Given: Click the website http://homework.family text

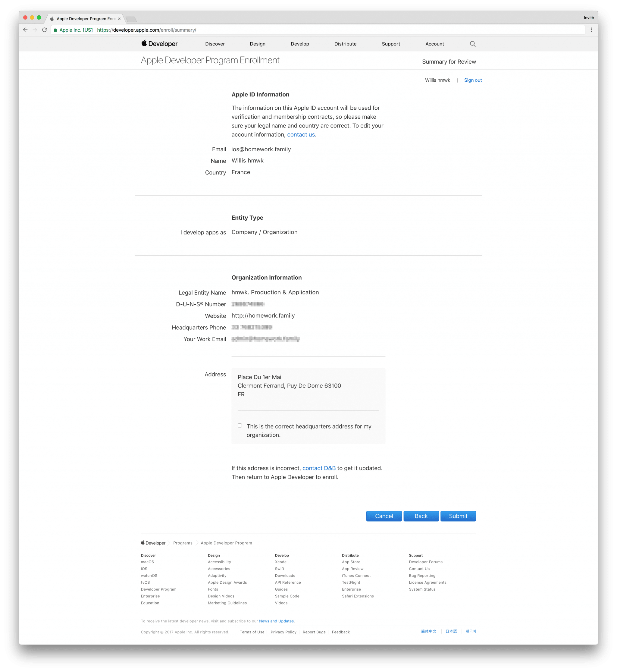Looking at the screenshot, I should pos(263,316).
